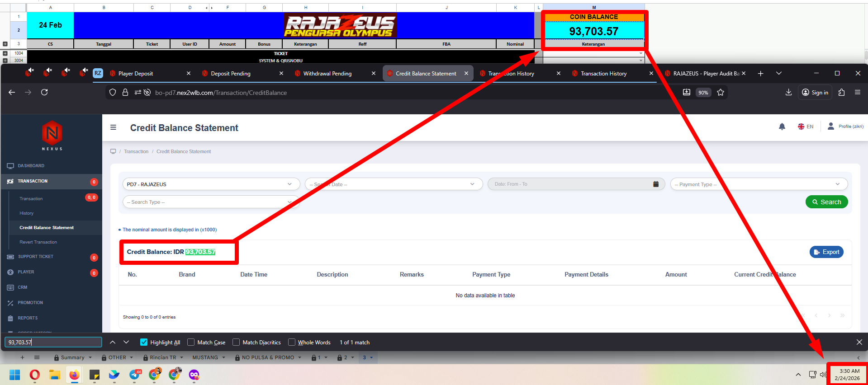The width and height of the screenshot is (868, 385).
Task: Close the find bar
Action: click(859, 342)
